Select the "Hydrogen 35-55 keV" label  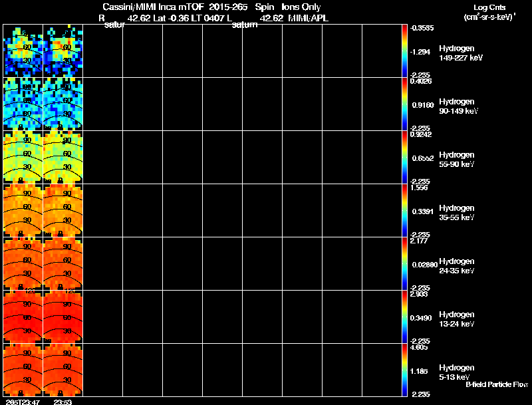tap(457, 213)
